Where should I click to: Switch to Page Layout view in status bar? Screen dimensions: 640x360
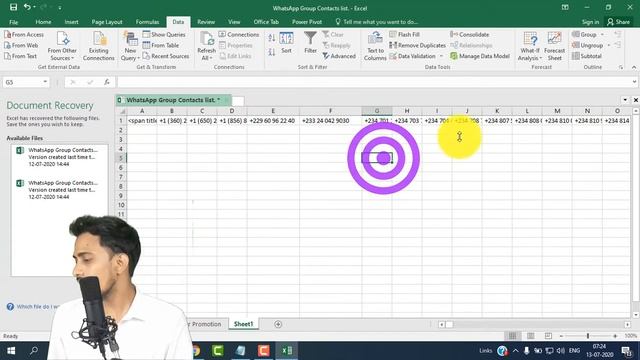(530, 336)
